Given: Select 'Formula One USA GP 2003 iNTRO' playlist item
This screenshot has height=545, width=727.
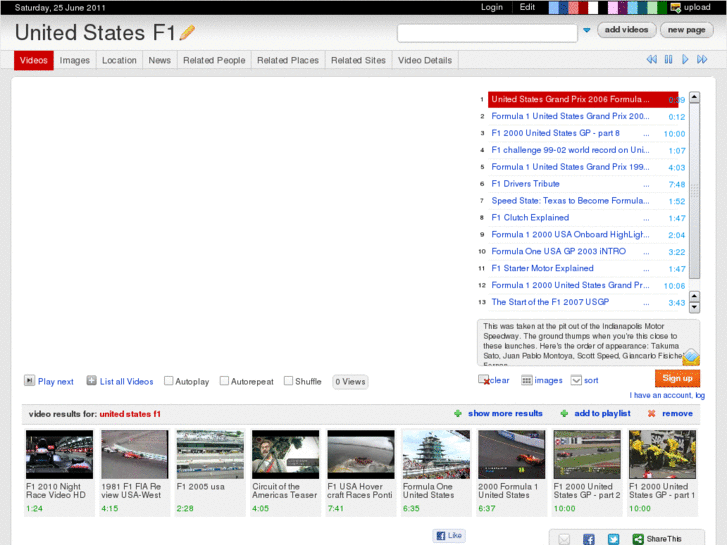Looking at the screenshot, I should point(558,251).
